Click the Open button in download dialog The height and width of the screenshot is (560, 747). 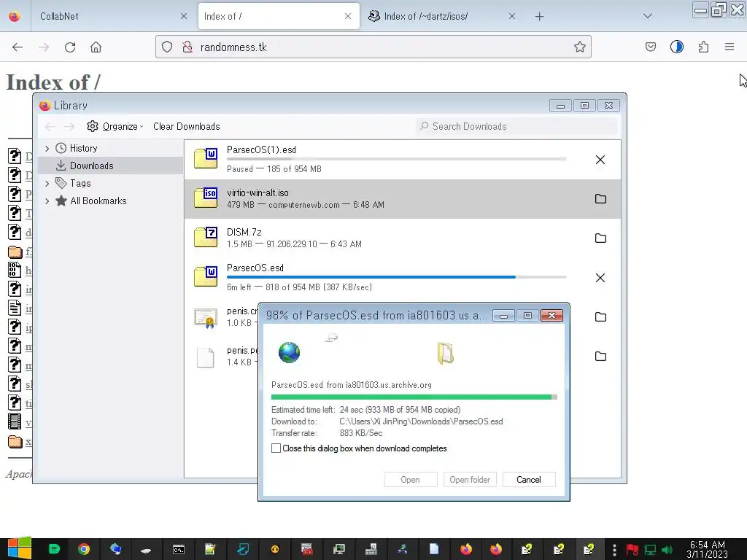[x=410, y=480]
